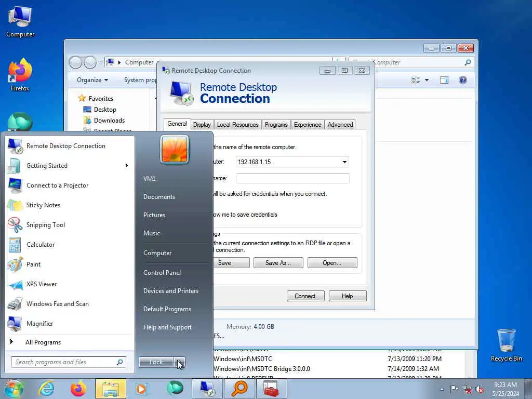Open the Local Resources tab
This screenshot has width=532, height=399.
[237, 125]
